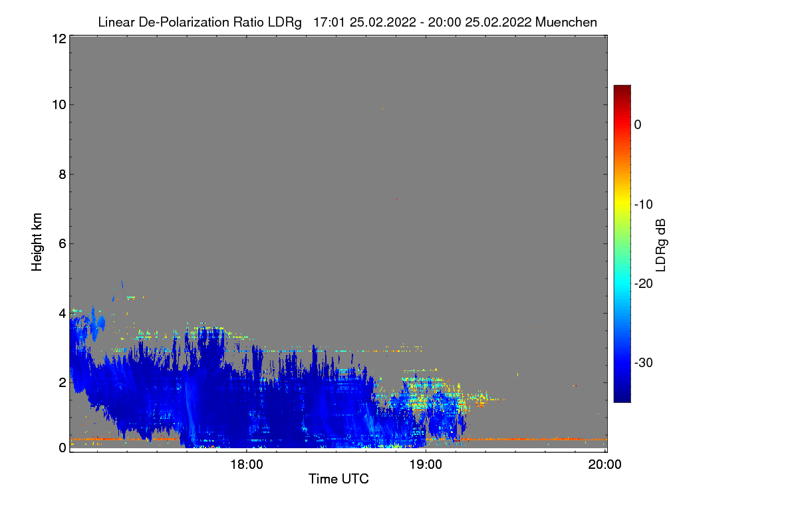The image size is (798, 532).
Task: Click the 'Time UTC' axis label
Action: [338, 479]
